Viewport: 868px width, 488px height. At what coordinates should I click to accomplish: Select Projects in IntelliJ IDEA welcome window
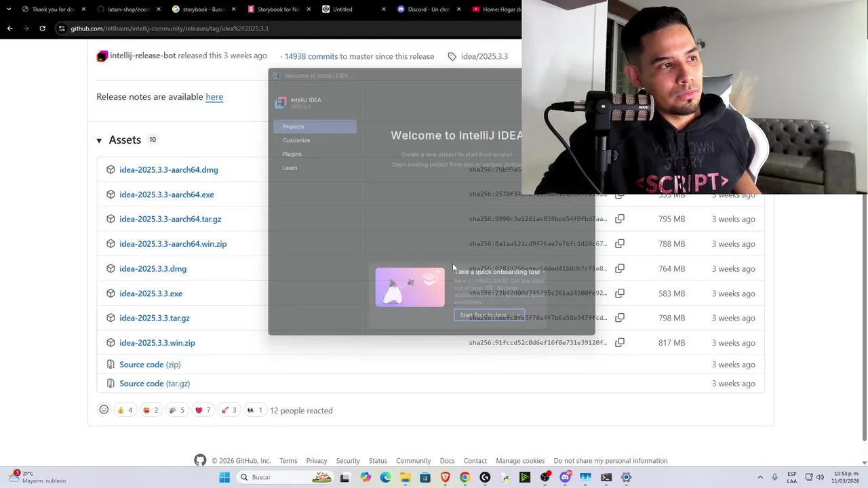[315, 127]
